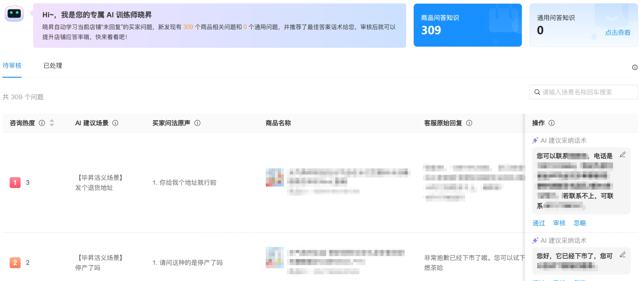Edit the 您好，它已经下市了 reply with pencil

pyautogui.click(x=623, y=255)
